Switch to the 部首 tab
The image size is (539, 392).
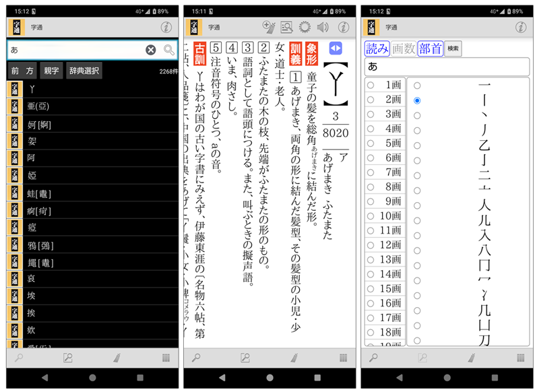click(x=430, y=48)
